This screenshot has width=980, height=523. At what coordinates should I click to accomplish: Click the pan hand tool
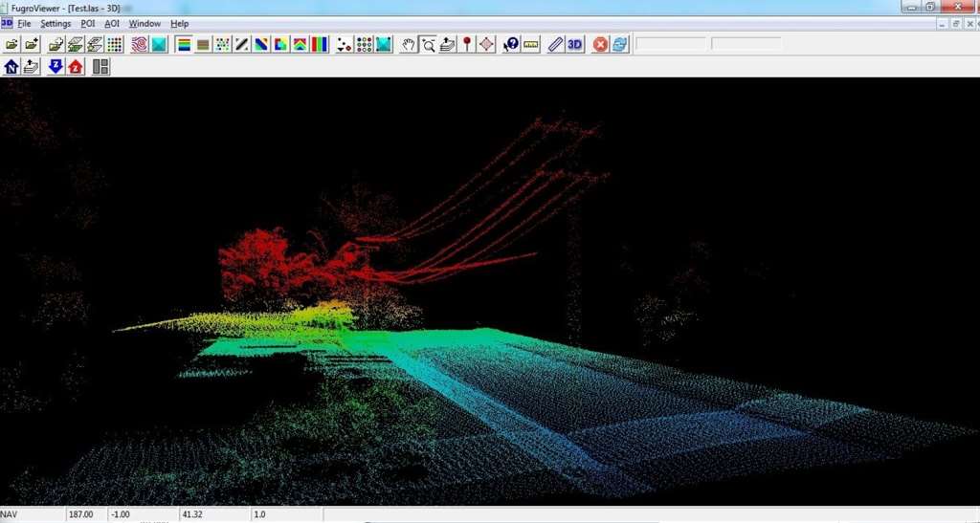409,44
